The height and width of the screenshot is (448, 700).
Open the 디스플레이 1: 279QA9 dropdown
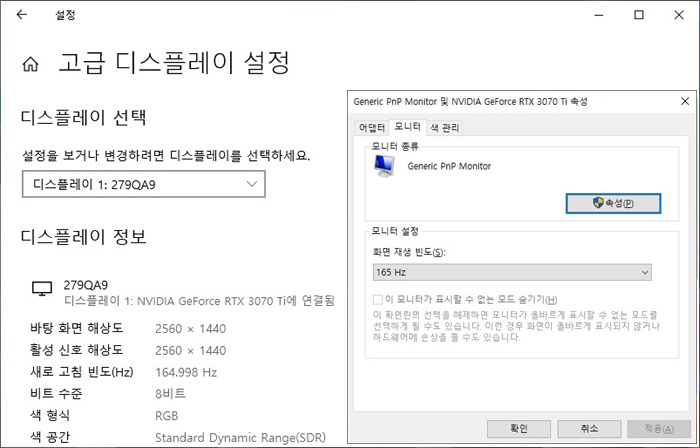pyautogui.click(x=143, y=185)
